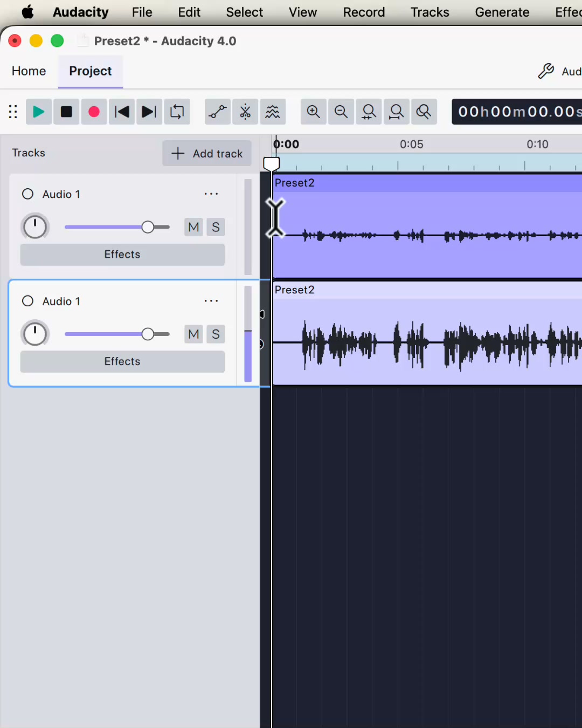Open the Select menu
This screenshot has height=728, width=582.
[245, 12]
